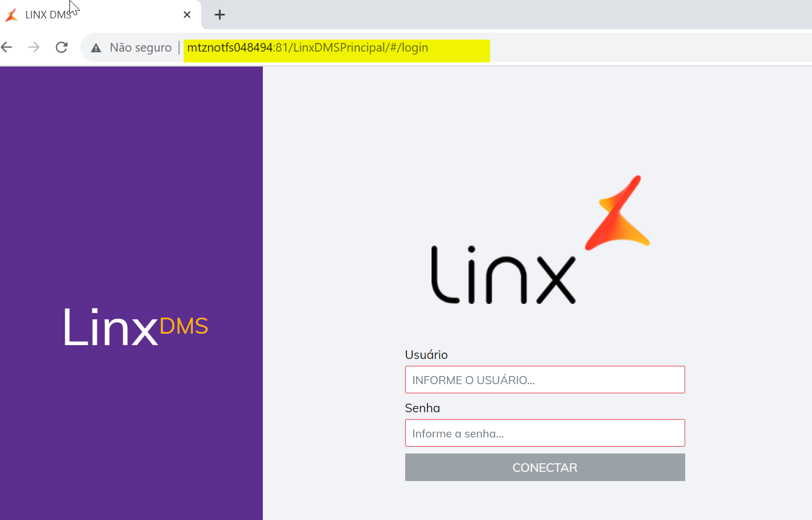Click the "Não seguro" security label
This screenshot has width=812, height=520.
click(141, 48)
